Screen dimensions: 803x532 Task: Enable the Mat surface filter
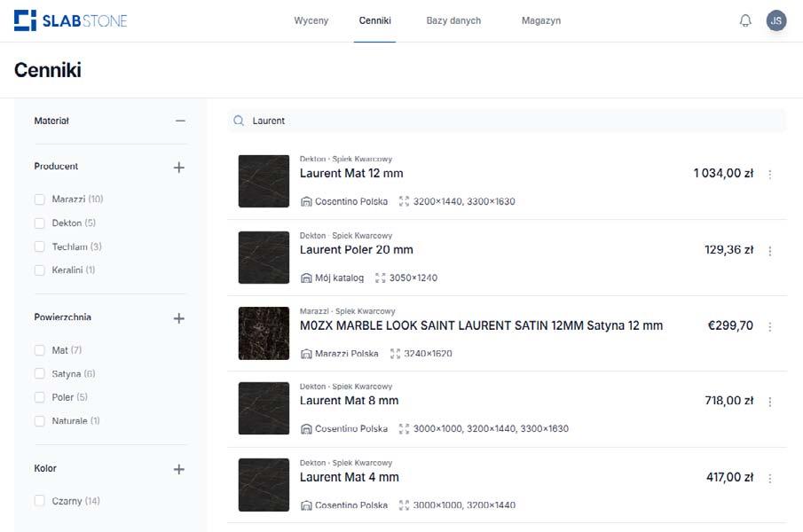tap(39, 350)
